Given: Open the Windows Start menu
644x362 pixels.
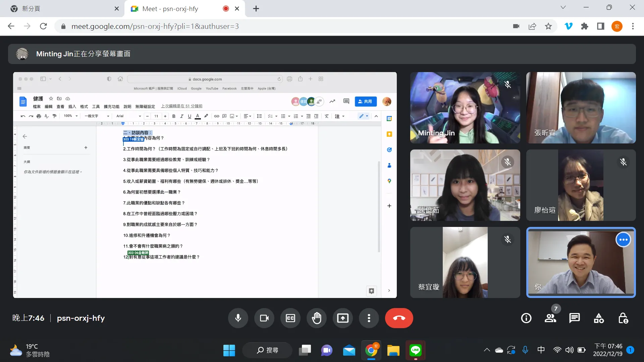Looking at the screenshot, I should 229,350.
